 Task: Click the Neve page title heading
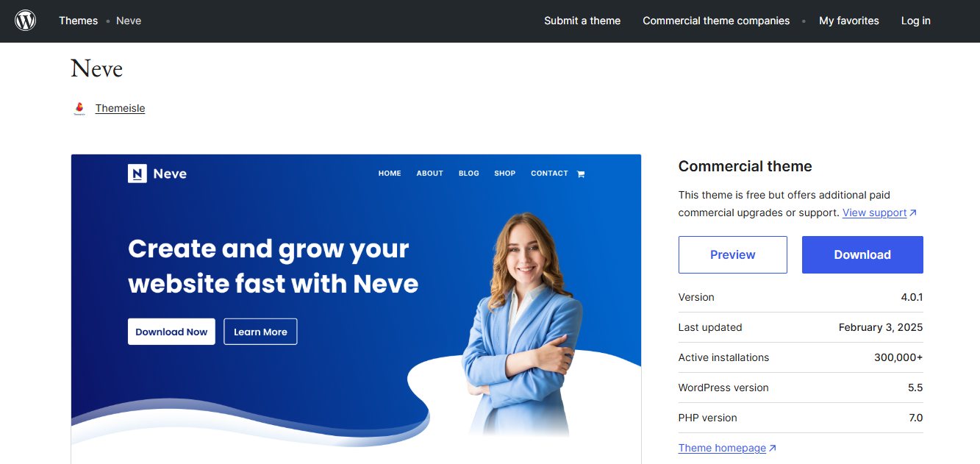point(97,68)
